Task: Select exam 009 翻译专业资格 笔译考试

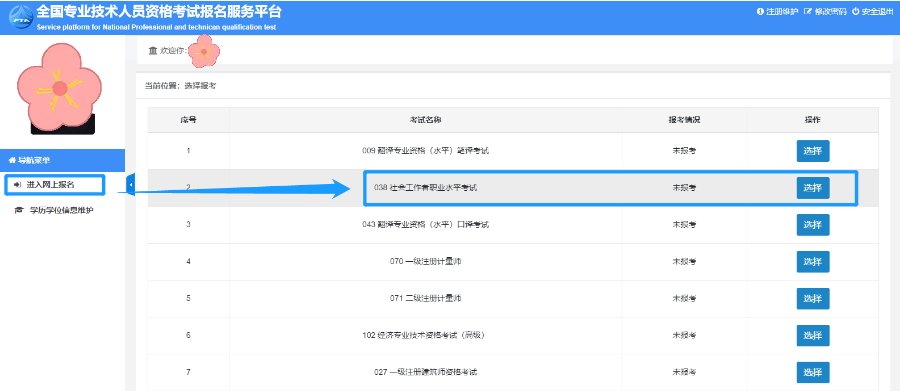Action: coord(813,151)
